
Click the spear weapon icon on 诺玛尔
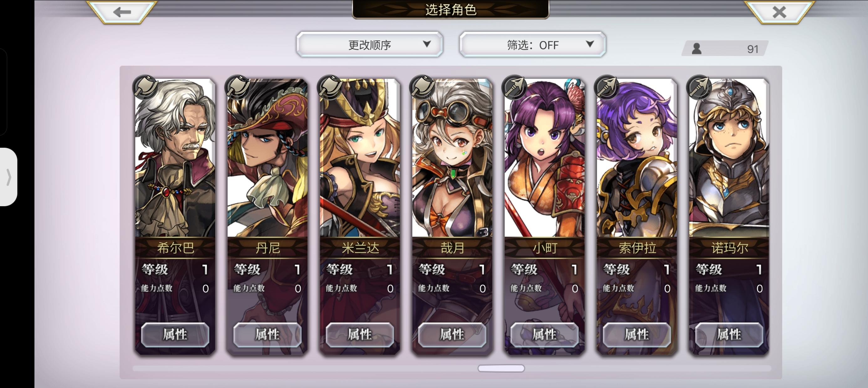click(x=699, y=87)
